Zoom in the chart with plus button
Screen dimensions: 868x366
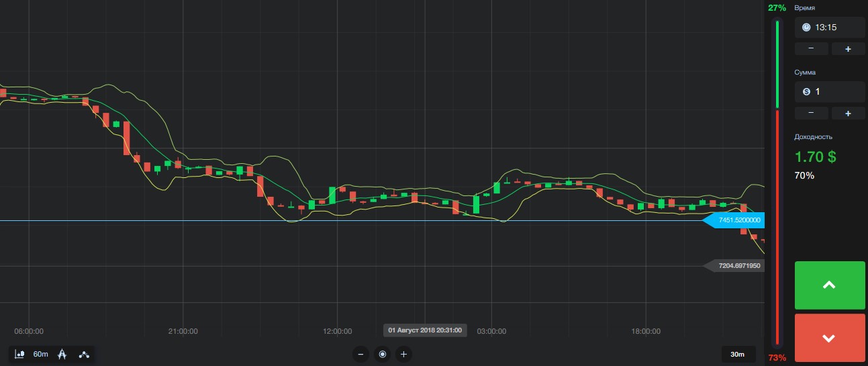(403, 354)
